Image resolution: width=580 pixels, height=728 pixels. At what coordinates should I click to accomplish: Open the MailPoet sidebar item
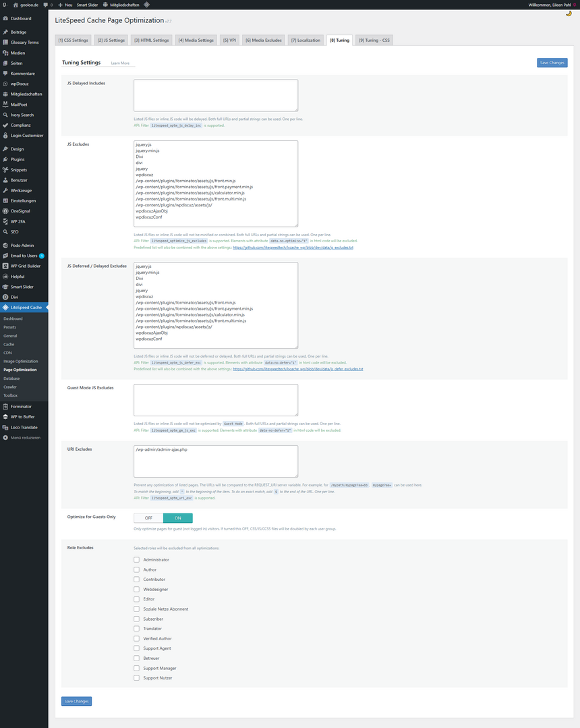[19, 105]
